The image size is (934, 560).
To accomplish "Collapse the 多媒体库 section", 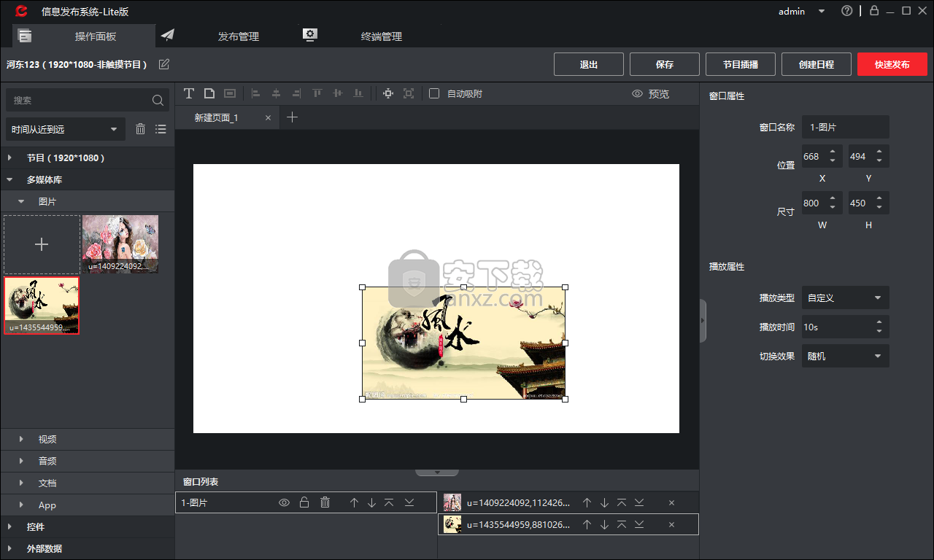I will tap(10, 179).
